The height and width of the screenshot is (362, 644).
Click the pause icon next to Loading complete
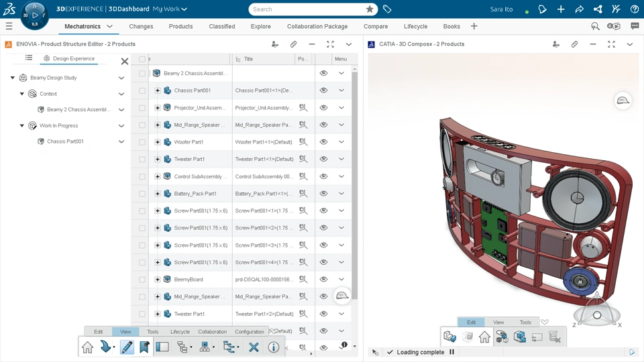coord(451,352)
